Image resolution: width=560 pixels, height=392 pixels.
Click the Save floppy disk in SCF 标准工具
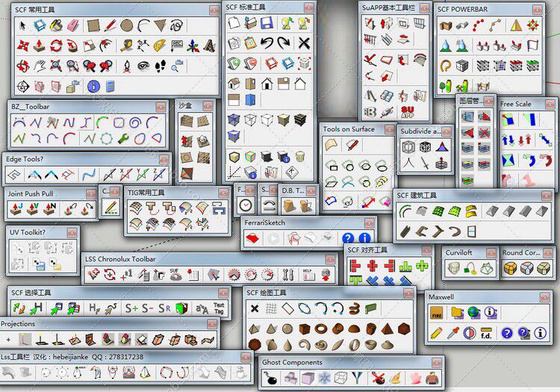click(x=267, y=23)
